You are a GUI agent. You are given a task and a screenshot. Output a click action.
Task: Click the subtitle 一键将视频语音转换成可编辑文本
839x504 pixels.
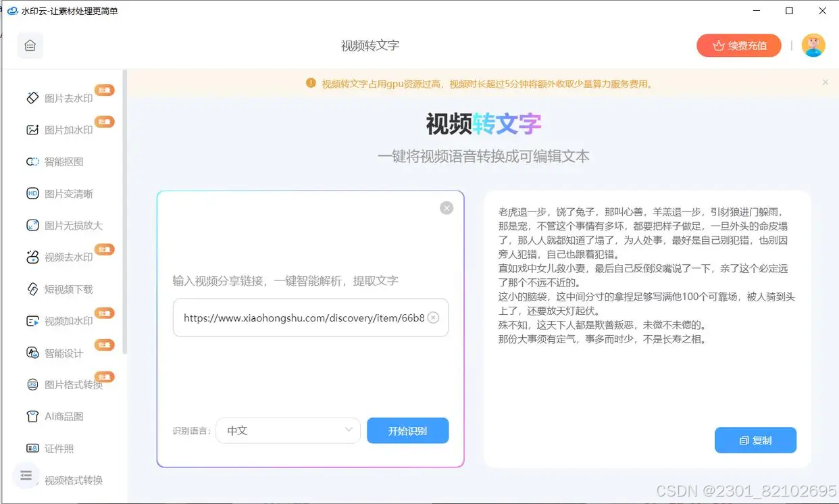point(484,156)
